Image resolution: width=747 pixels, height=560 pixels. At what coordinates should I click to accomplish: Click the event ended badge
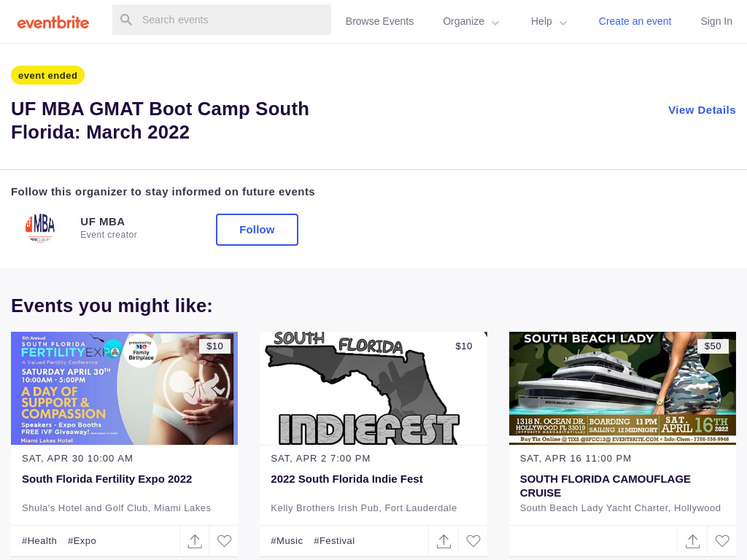click(x=47, y=75)
